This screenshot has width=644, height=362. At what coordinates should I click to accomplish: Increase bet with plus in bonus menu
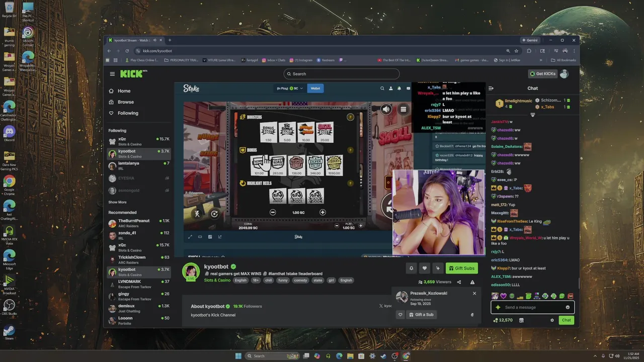click(x=323, y=212)
